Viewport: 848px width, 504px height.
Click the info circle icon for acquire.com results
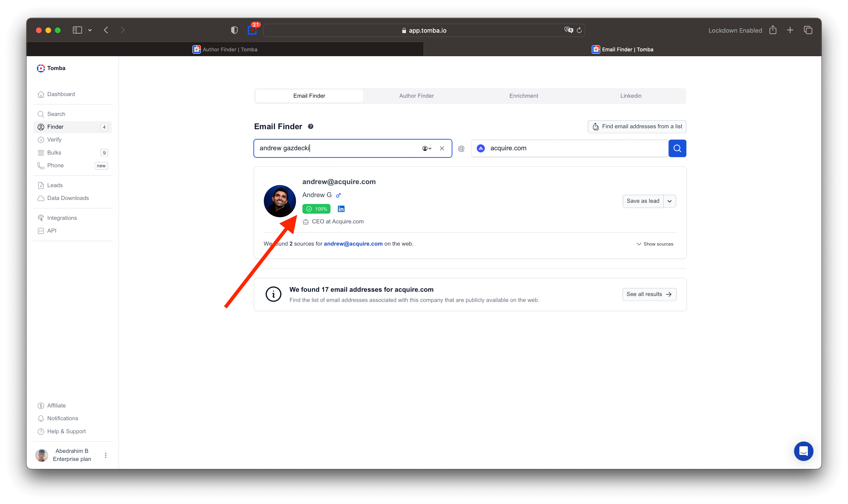click(x=273, y=294)
